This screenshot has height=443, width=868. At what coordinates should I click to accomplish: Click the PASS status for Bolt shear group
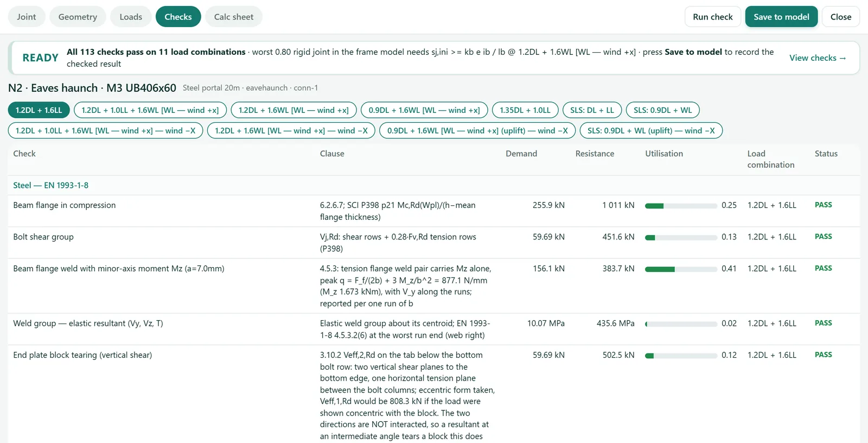tap(824, 237)
